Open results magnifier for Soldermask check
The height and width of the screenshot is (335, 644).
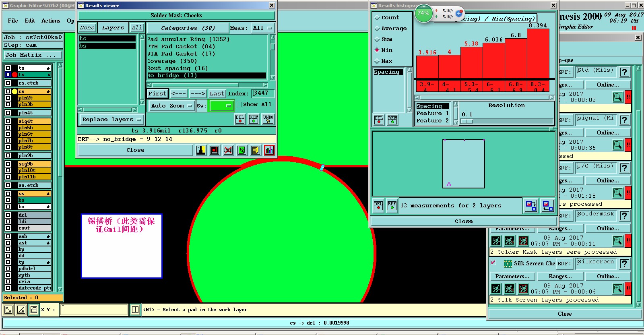pyautogui.click(x=618, y=241)
